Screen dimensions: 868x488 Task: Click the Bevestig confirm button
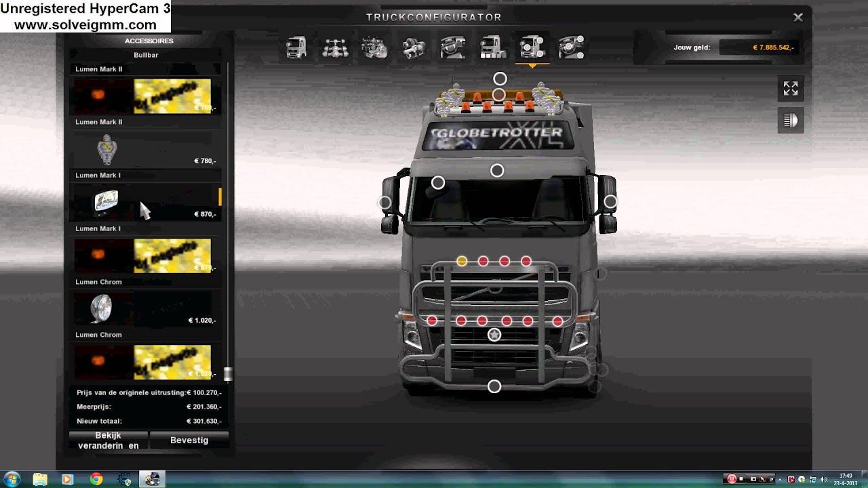(x=189, y=441)
